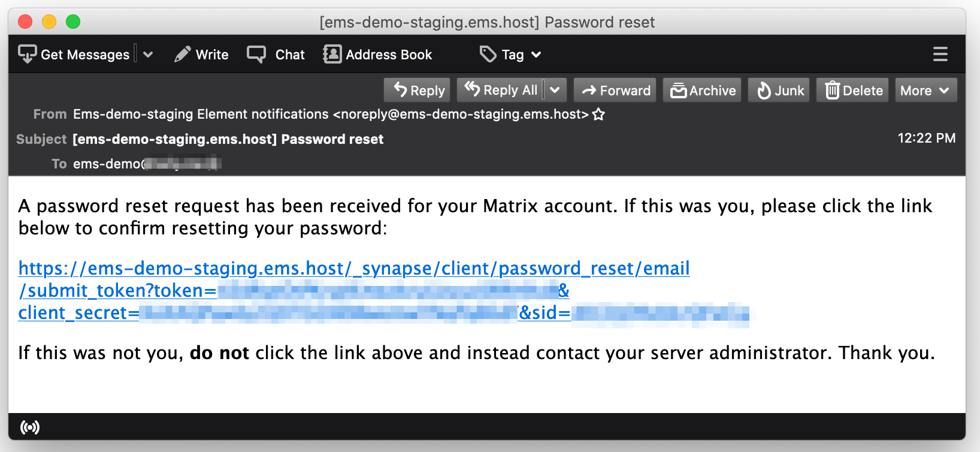Viewport: 980px width, 452px height.
Task: Archive this message
Action: 702,91
